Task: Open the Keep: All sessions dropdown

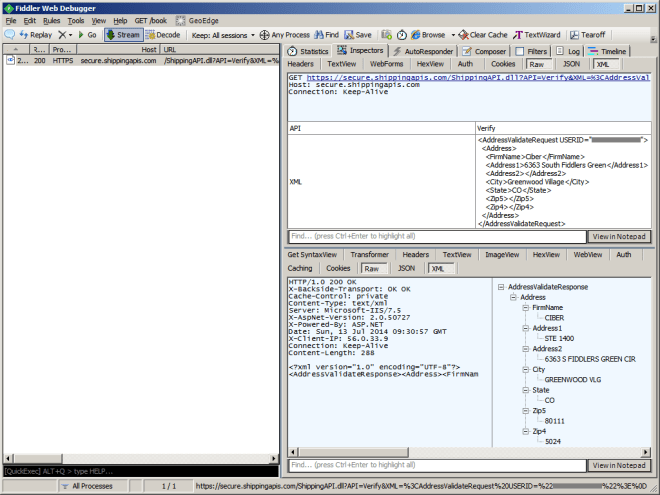Action: point(223,34)
